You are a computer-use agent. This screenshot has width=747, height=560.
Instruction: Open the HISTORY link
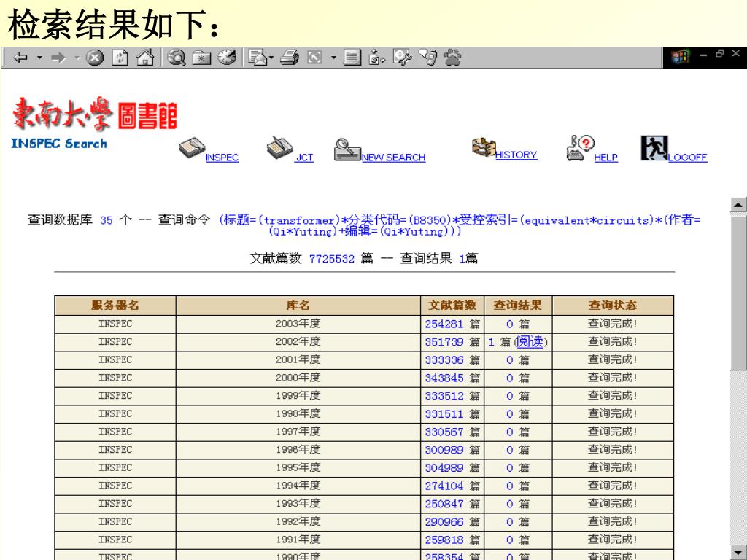pyautogui.click(x=516, y=155)
